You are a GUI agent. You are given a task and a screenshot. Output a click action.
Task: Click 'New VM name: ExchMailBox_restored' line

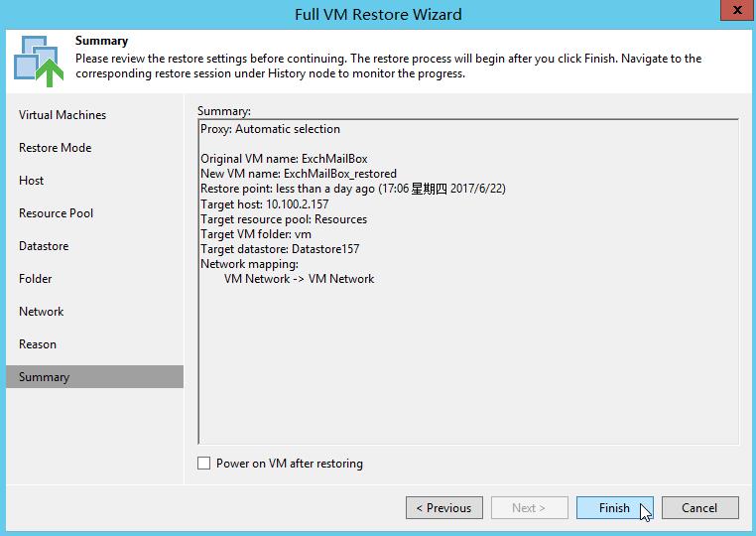[x=299, y=174]
